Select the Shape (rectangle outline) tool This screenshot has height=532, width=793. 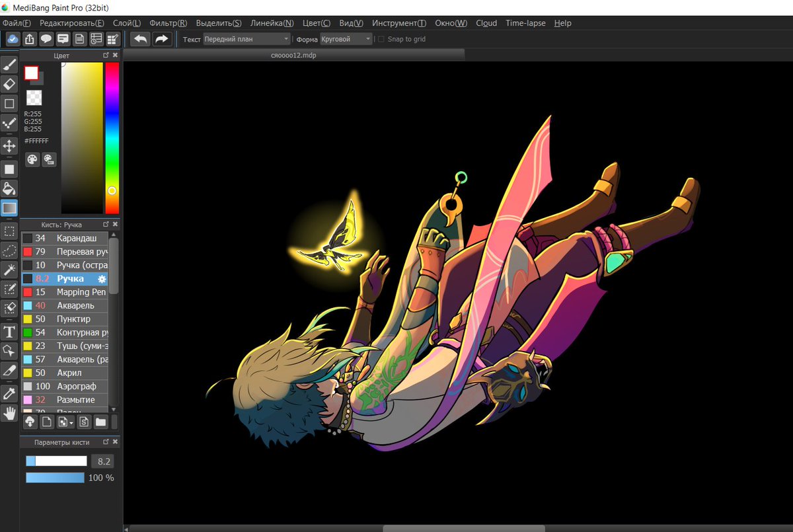click(x=9, y=104)
